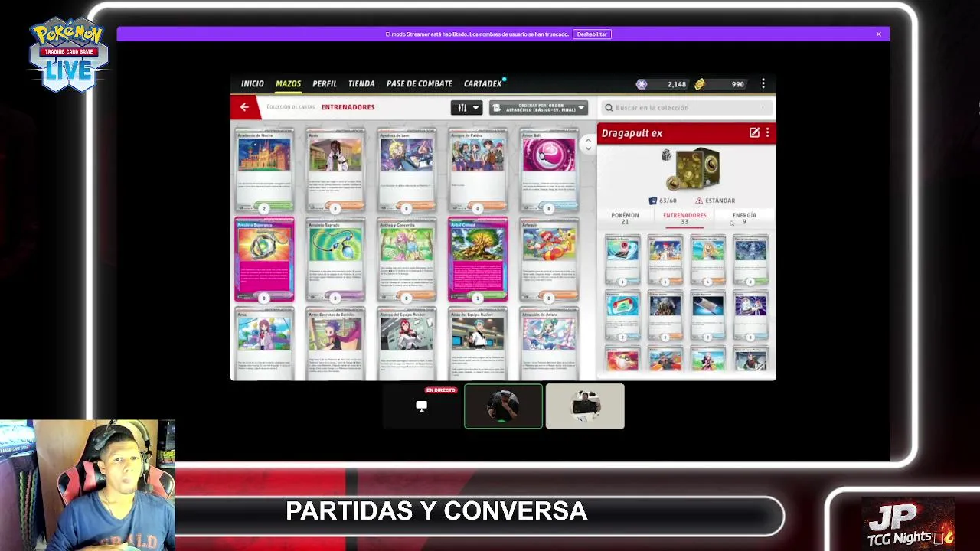Select the Amigos de Paldea card
The width and height of the screenshot is (980, 551).
tap(478, 170)
